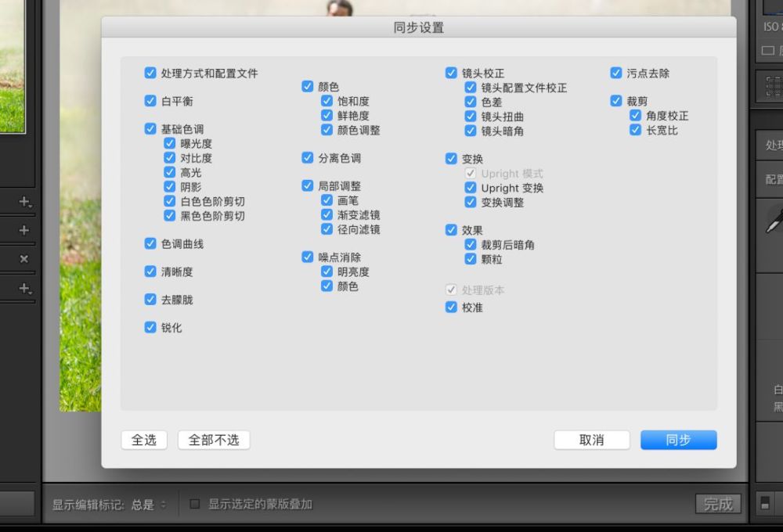This screenshot has width=783, height=532.
Task: Uncheck 镜头配置文件校正 option
Action: [x=471, y=88]
